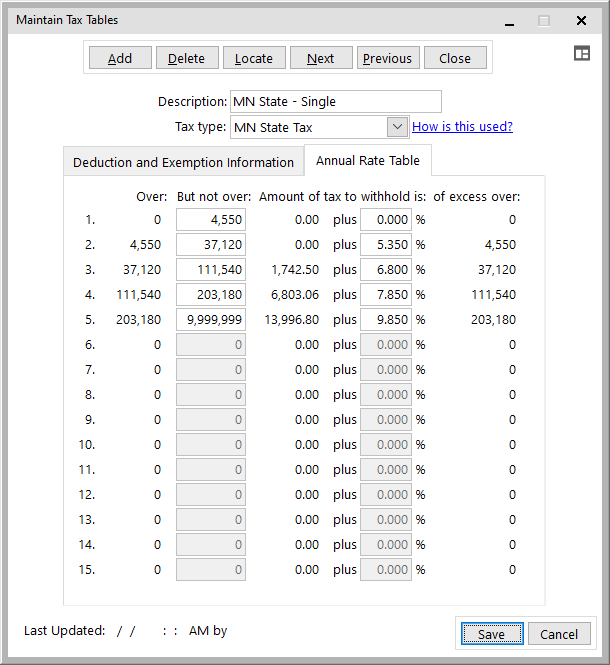Click the Tax type combo box 'MN State Tax'
This screenshot has width=610, height=665.
click(320, 127)
